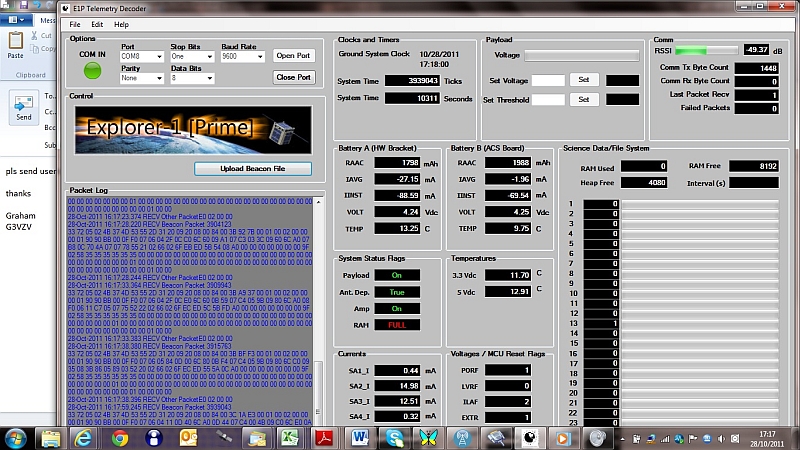Open the butterfly icon app in taskbar
Viewport: 800px width, 450px height.
429,438
